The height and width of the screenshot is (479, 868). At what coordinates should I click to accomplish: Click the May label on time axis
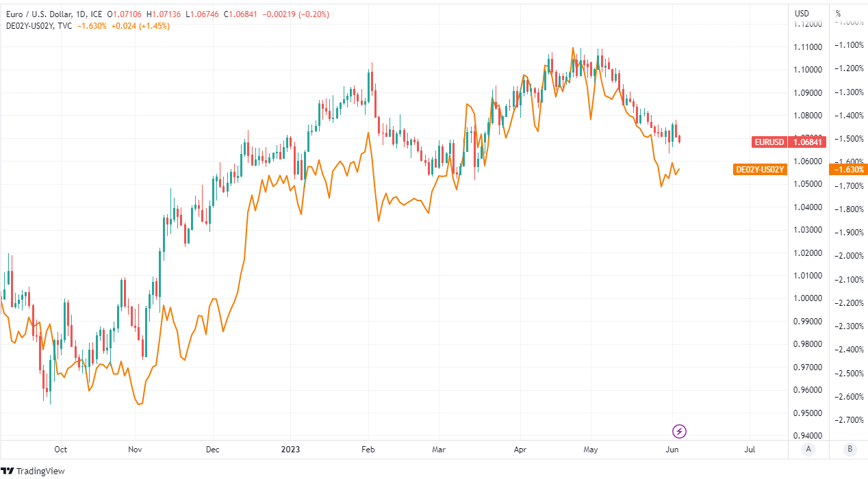(591, 450)
